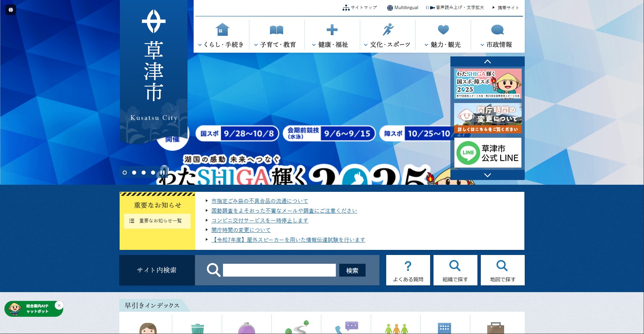Click the up chevron above the banner list
The width and height of the screenshot is (644, 334).
(x=487, y=61)
